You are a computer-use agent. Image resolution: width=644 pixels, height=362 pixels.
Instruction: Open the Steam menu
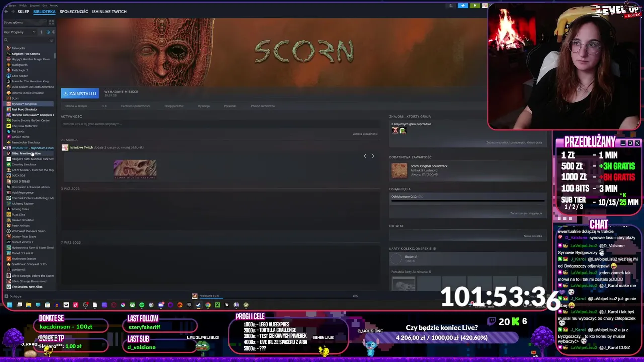click(12, 5)
